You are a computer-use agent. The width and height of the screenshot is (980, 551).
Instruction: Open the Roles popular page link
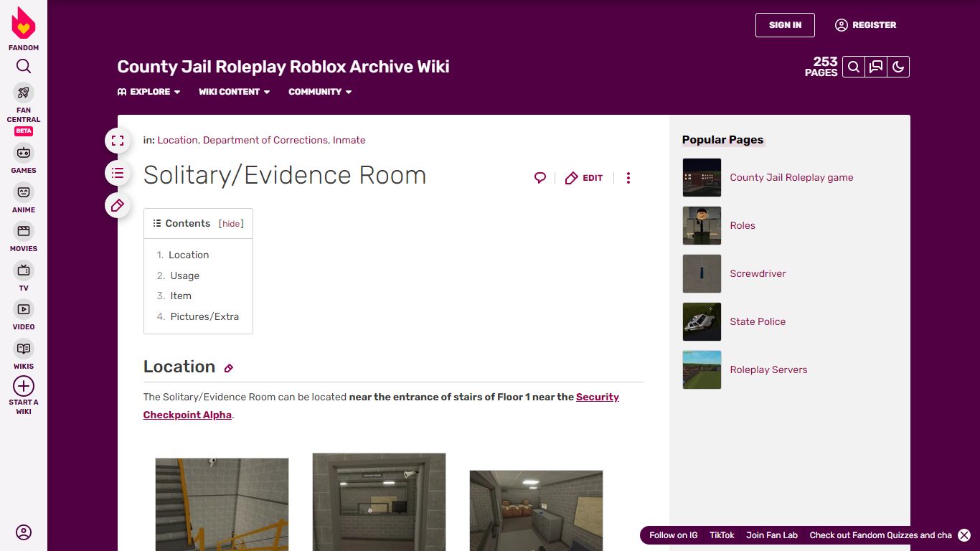743,225
